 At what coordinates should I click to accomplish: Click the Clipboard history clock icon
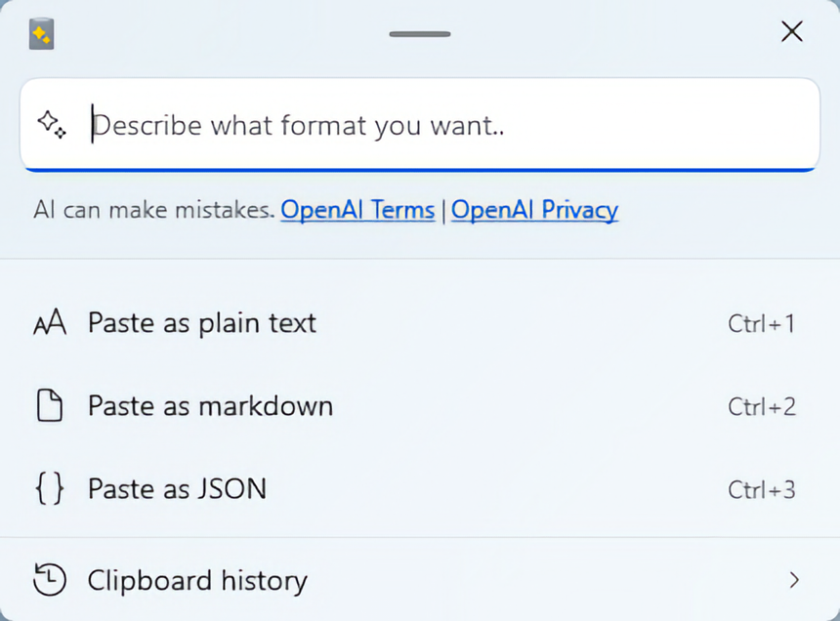click(x=50, y=581)
